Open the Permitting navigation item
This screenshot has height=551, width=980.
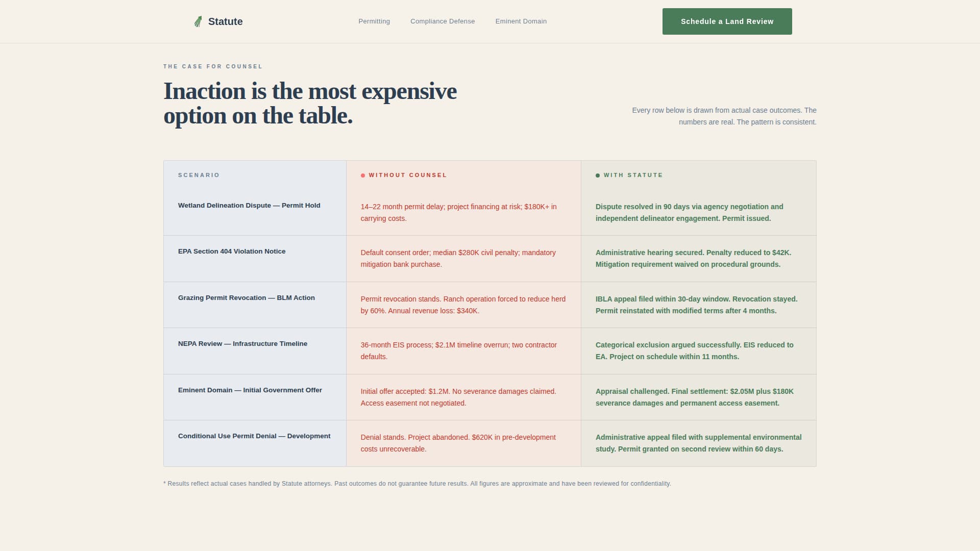point(374,21)
